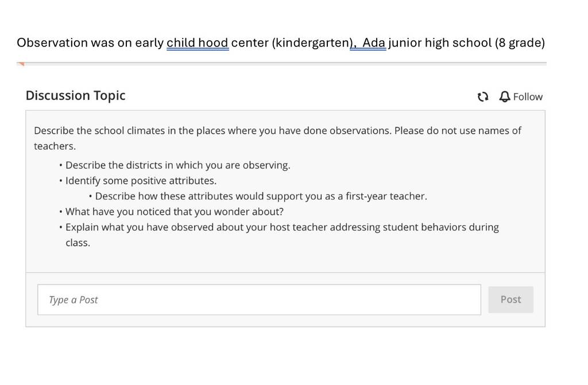Click the bullet What have you noticed

coord(175,212)
